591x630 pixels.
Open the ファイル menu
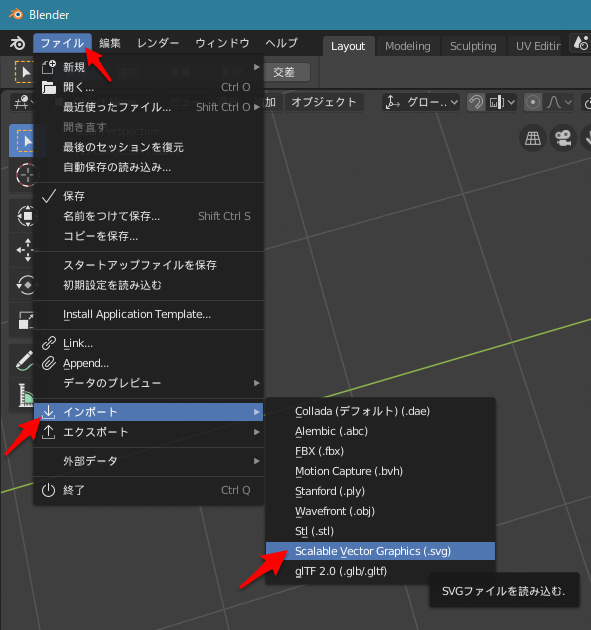click(x=62, y=43)
